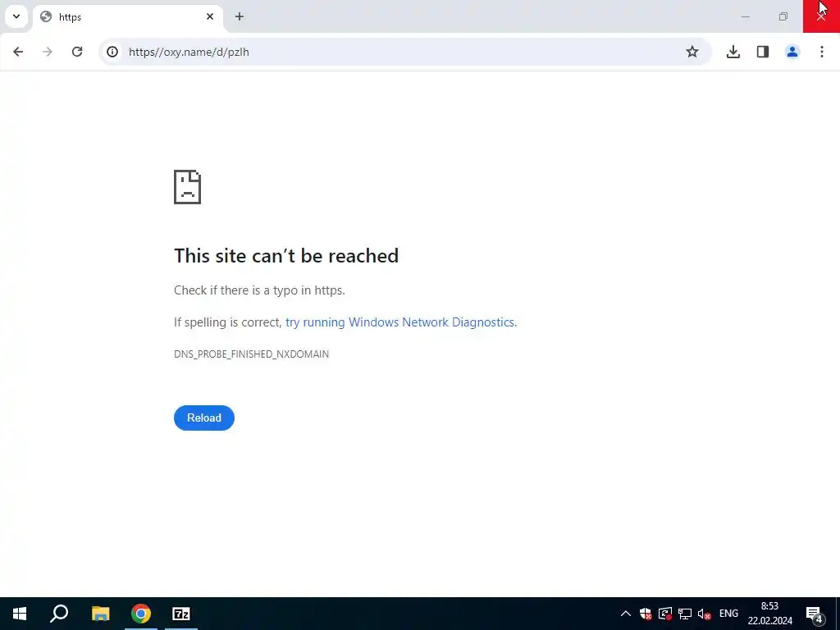Screen dimensions: 840x630
Task: Reload the page using the toolbar icon
Action: pos(77,52)
